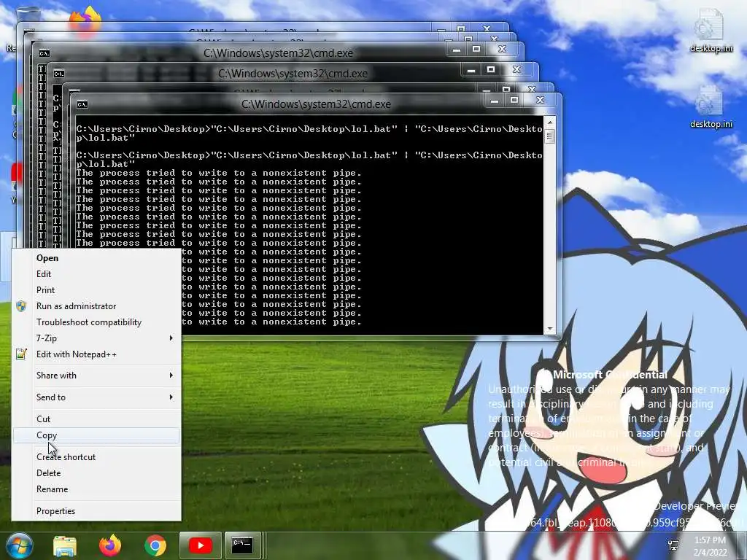Open the Start menu orb

point(19,545)
